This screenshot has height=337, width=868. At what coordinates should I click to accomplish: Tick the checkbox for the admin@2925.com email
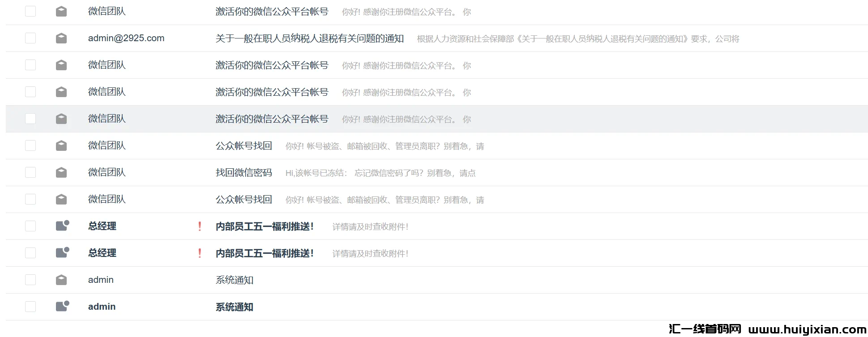click(x=30, y=38)
